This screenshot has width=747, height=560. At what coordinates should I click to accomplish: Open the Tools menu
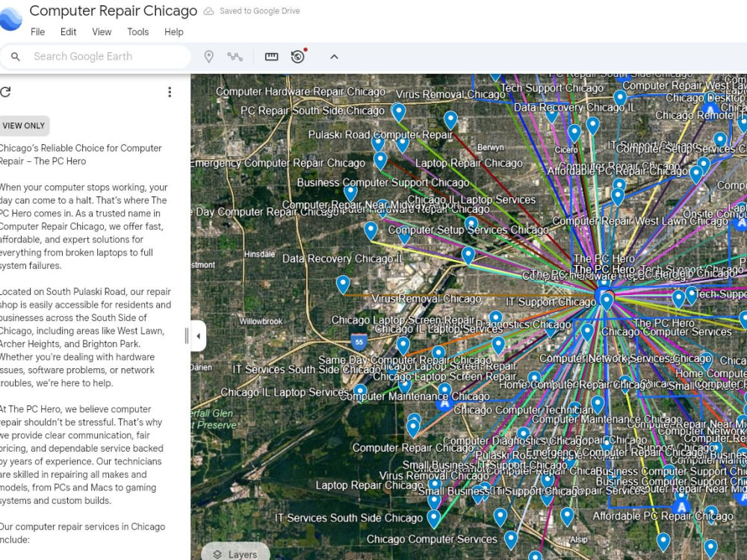[137, 32]
